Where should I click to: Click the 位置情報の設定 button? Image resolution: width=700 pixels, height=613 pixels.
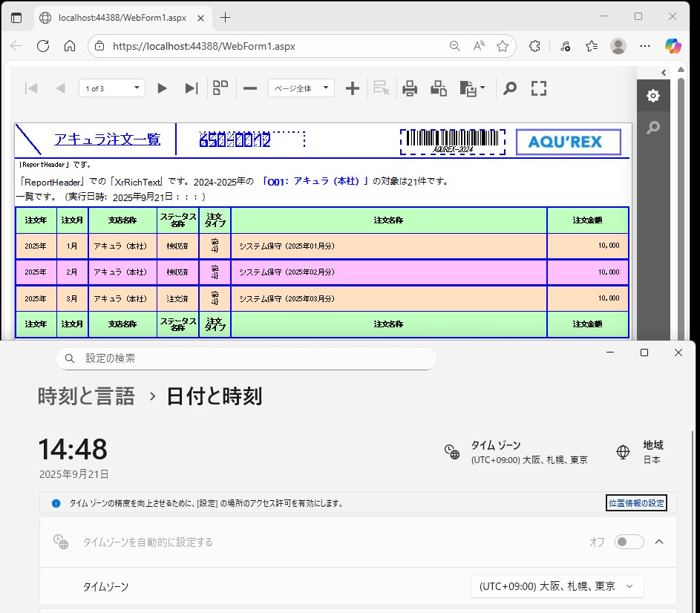pos(636,503)
